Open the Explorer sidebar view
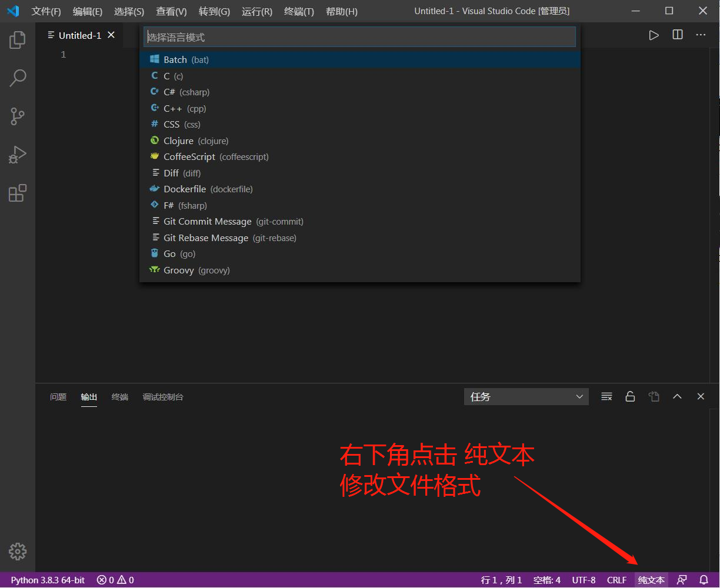This screenshot has height=588, width=720. coord(17,39)
